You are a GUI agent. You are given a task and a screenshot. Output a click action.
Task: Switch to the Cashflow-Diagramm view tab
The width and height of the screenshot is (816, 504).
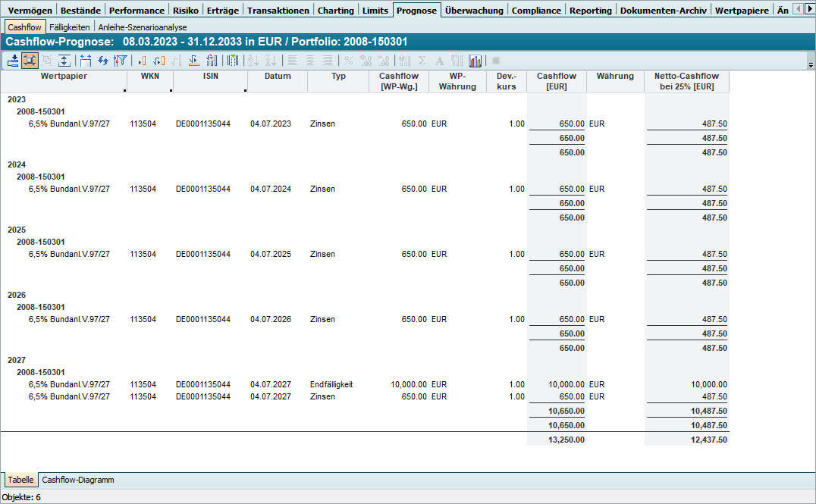78,480
